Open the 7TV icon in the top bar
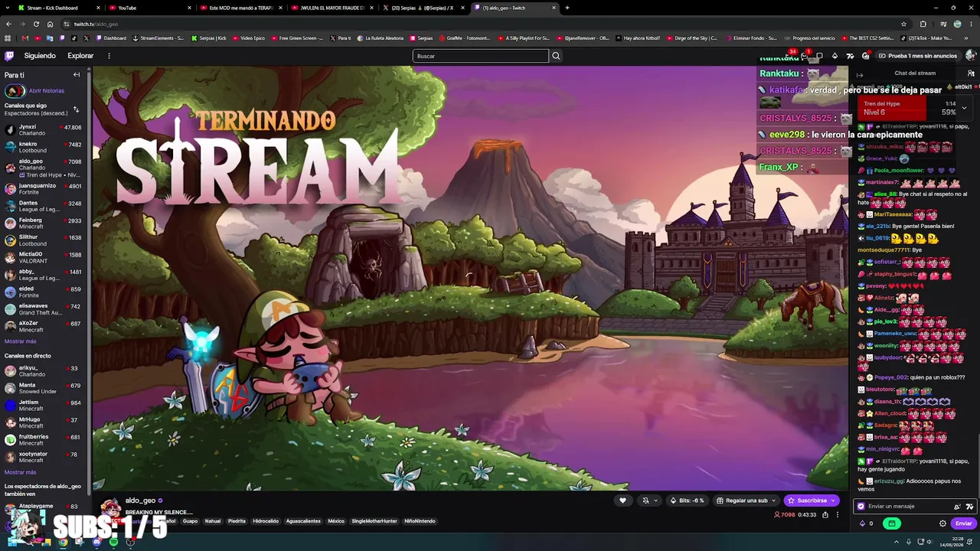This screenshot has height=551, width=980. pyautogui.click(x=850, y=56)
